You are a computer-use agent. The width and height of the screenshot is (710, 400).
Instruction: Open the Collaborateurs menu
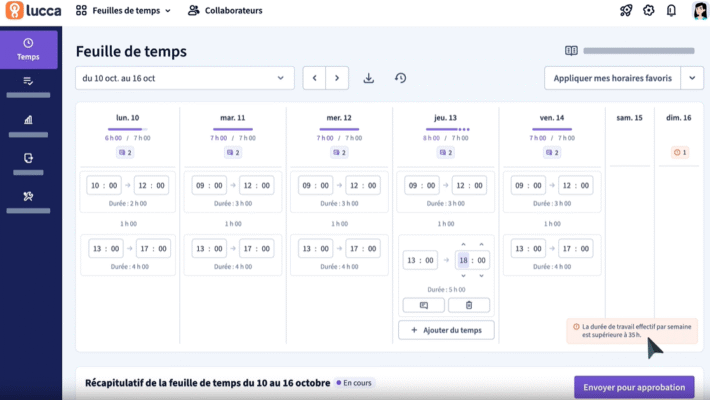pyautogui.click(x=225, y=10)
